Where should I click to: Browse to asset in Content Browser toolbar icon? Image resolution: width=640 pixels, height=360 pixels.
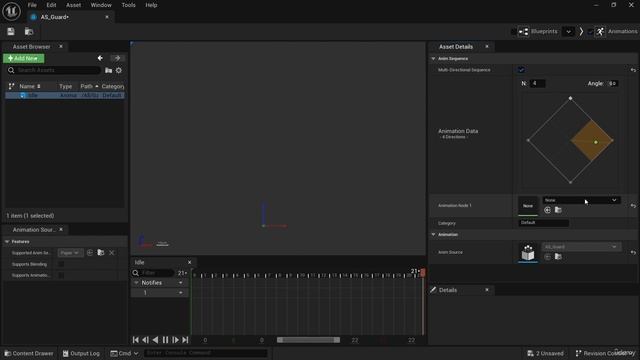click(29, 31)
